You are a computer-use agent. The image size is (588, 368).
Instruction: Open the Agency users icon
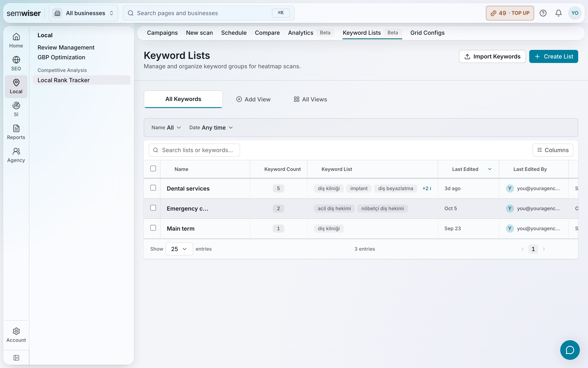coord(16,151)
